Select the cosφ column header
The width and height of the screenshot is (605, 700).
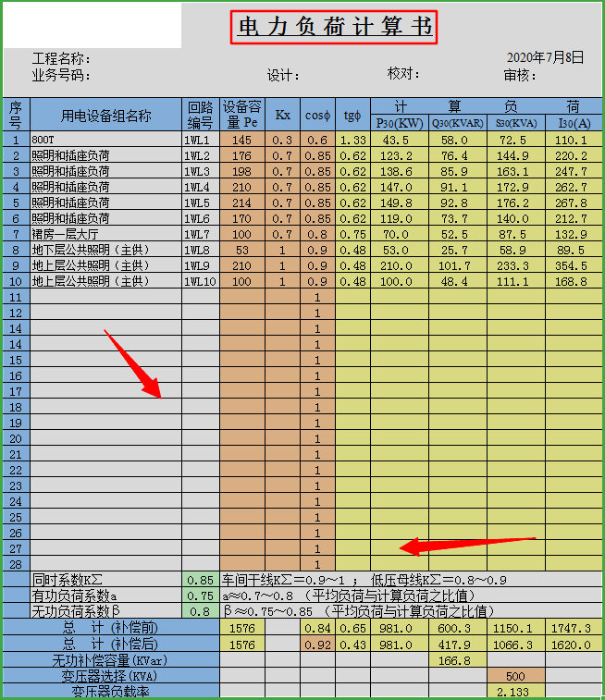(x=317, y=115)
